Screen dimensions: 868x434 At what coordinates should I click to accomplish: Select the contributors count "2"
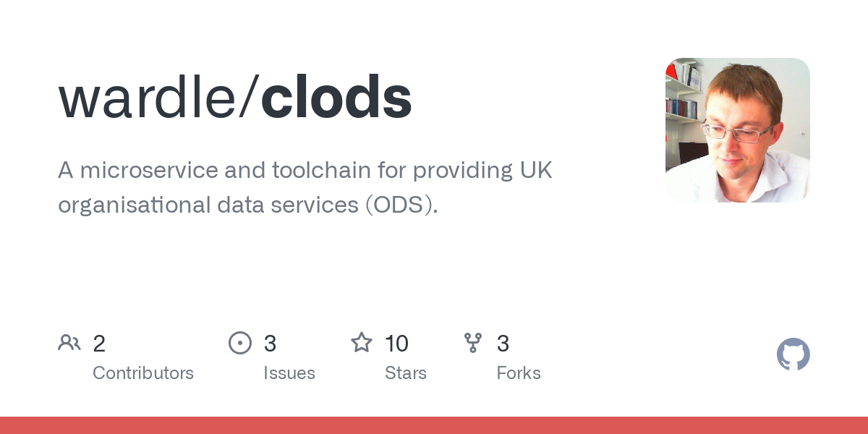coord(99,344)
